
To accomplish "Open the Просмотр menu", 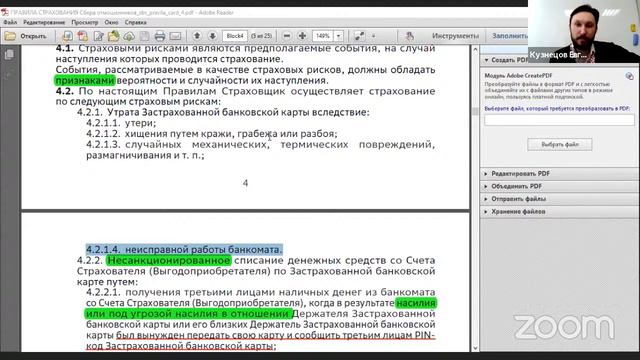I will click(x=84, y=22).
